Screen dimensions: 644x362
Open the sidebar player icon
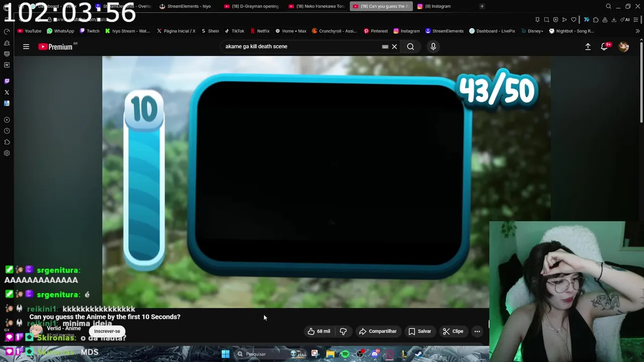7,120
